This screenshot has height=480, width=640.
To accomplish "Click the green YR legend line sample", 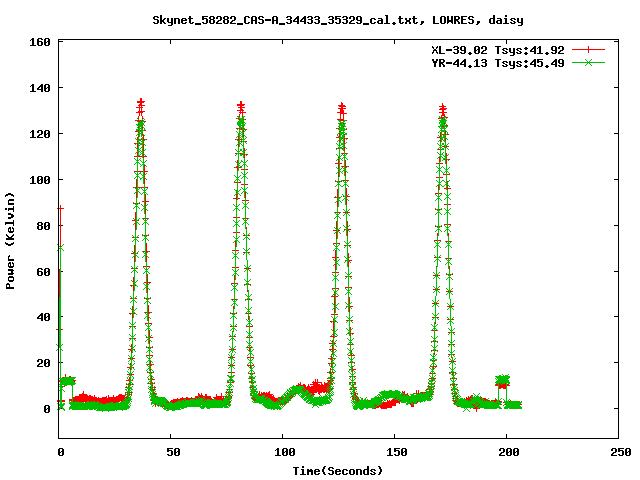I will [x=588, y=62].
